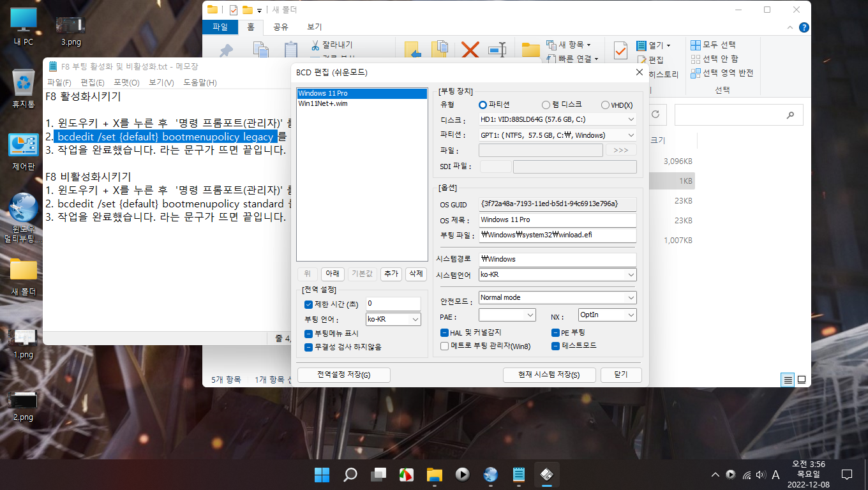The width and height of the screenshot is (868, 490).
Task: Toggle the HAL 및 커널감지 checkbox
Action: (x=444, y=332)
